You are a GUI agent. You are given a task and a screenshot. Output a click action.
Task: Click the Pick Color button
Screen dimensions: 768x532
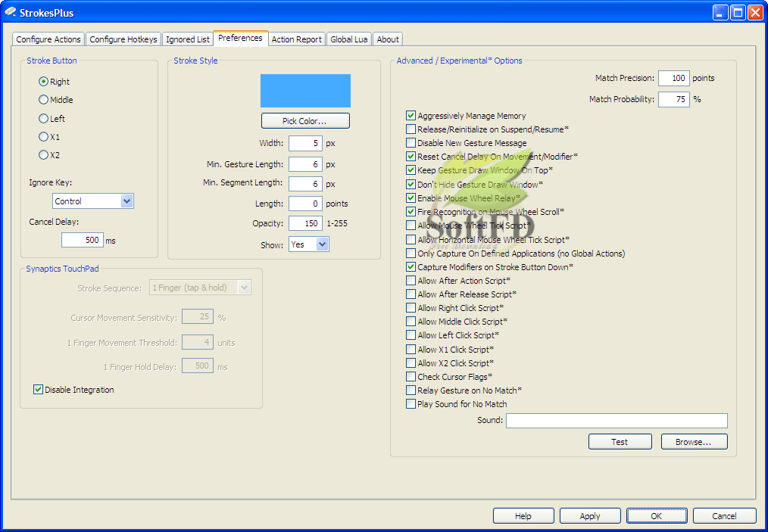click(x=305, y=121)
